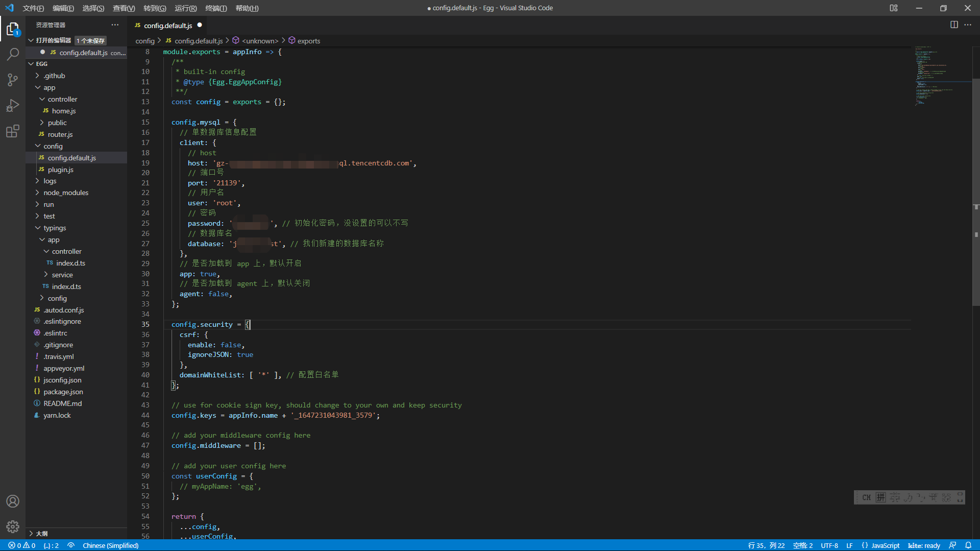Click Chinese (Simplified) in status bar
This screenshot has height=551, width=980.
click(110, 545)
